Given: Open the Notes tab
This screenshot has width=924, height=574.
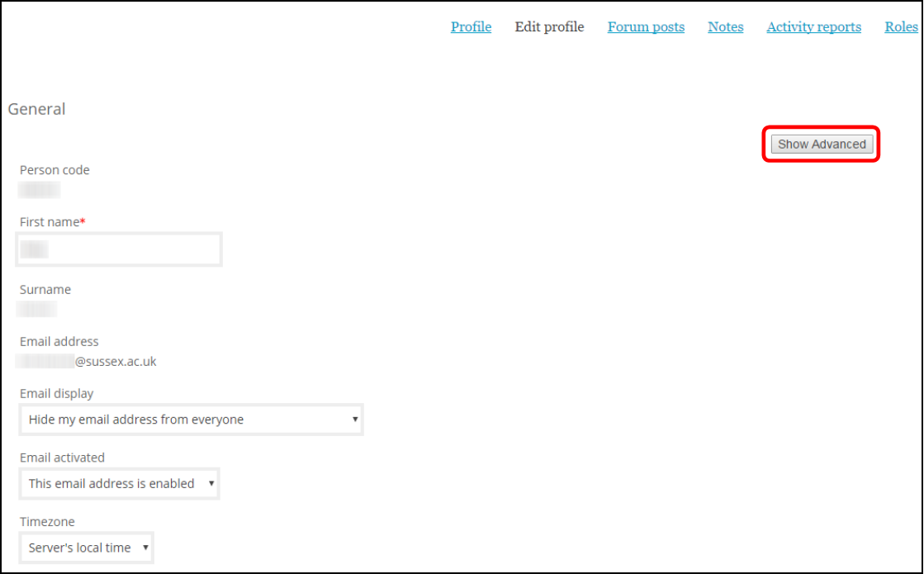Looking at the screenshot, I should [726, 27].
